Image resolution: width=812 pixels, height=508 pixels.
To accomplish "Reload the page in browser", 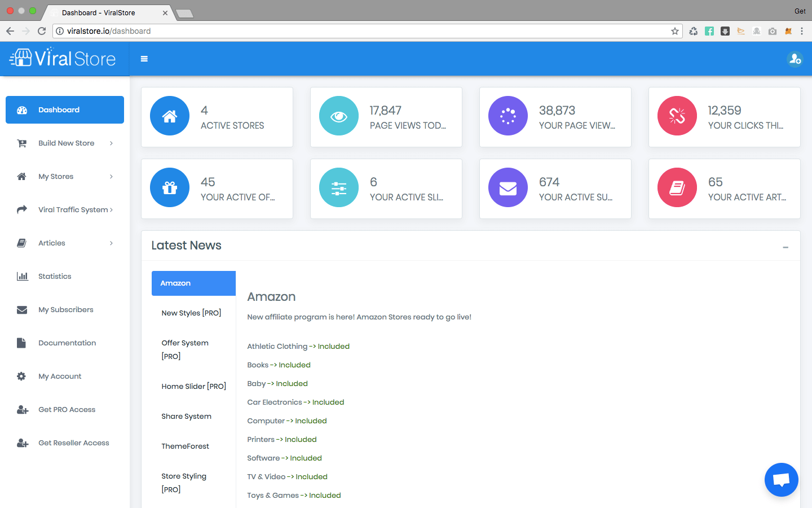I will pos(42,31).
